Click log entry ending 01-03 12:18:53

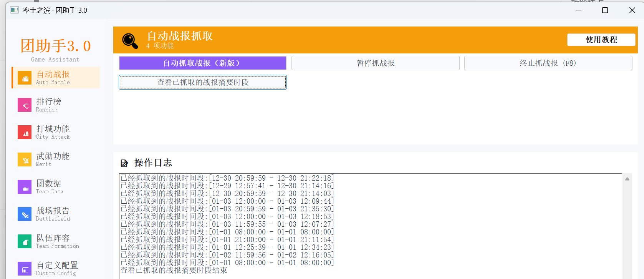pyautogui.click(x=227, y=216)
